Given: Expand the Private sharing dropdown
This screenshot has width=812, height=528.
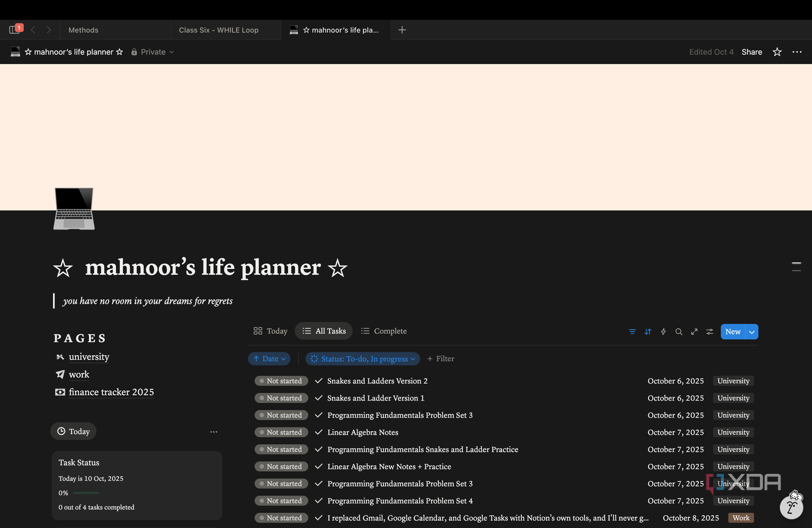Looking at the screenshot, I should pyautogui.click(x=153, y=52).
